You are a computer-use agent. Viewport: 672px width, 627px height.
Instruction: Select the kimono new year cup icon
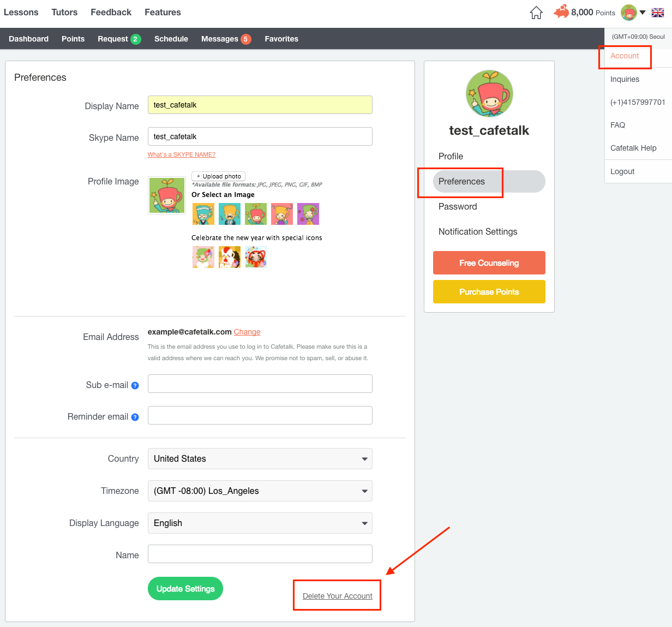(203, 257)
